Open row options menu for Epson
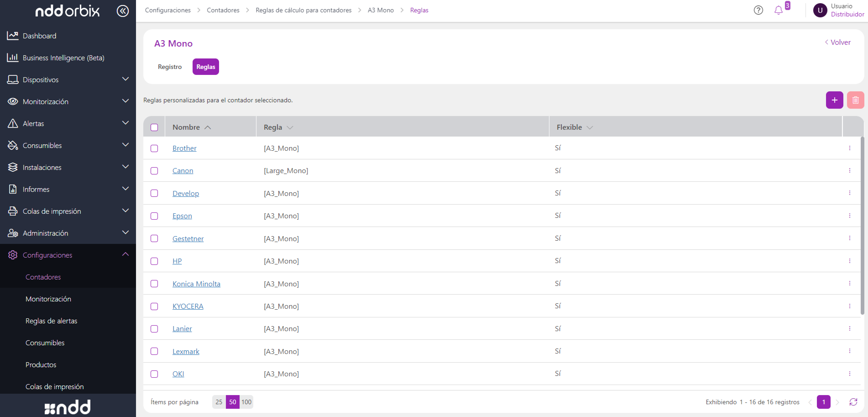The width and height of the screenshot is (868, 417). click(x=850, y=215)
